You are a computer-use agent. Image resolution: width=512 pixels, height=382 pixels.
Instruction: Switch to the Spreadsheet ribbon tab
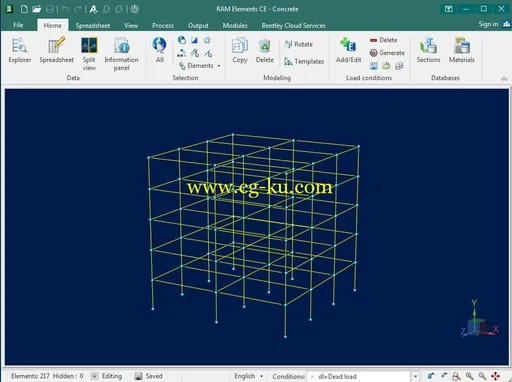point(93,25)
